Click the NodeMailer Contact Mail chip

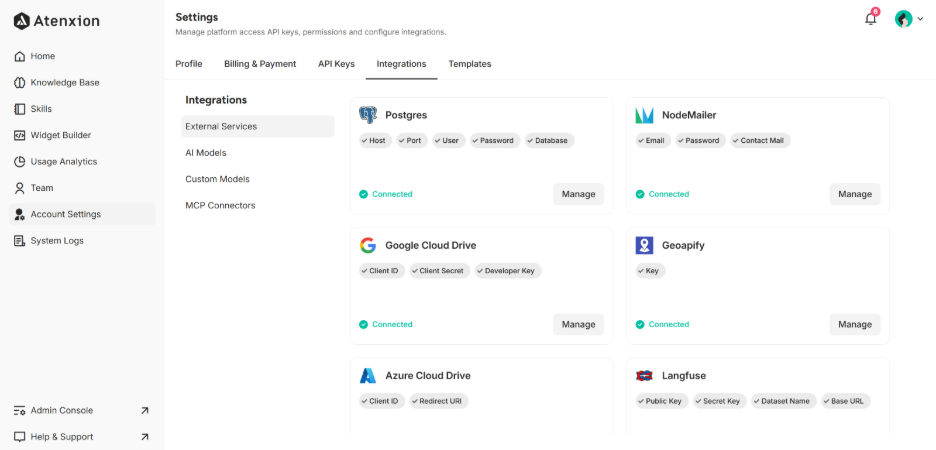(x=760, y=141)
